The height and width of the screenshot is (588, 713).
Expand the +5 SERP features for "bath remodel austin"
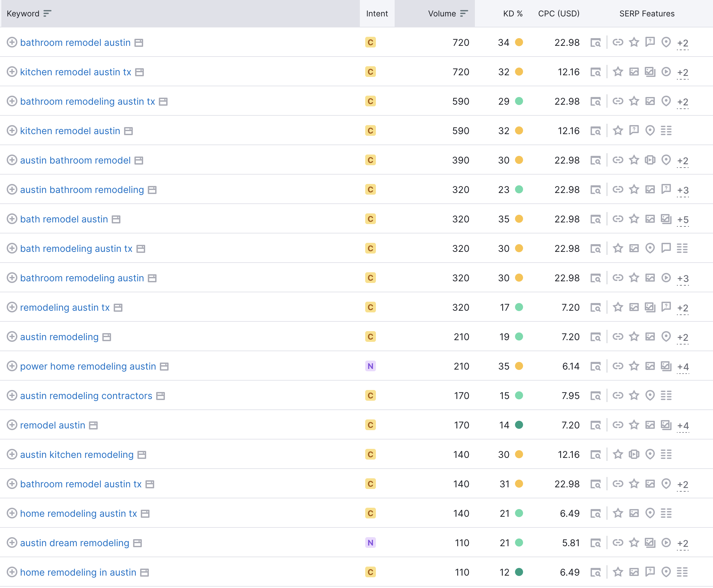tap(683, 219)
